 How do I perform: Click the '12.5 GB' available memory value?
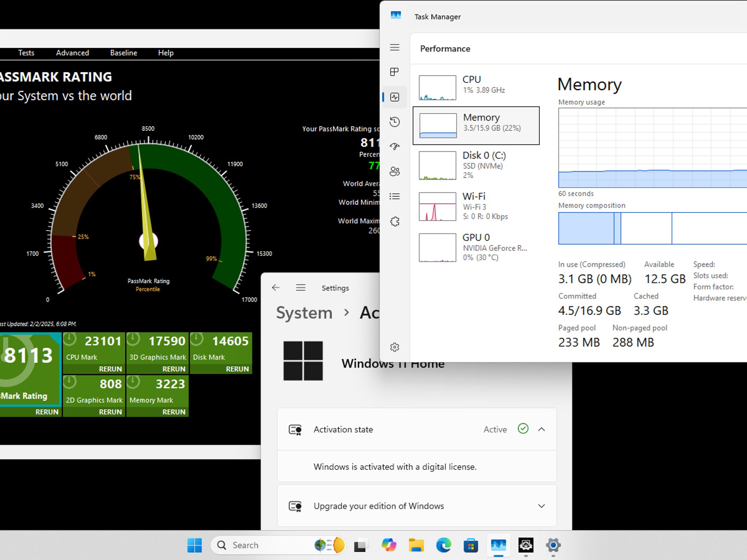[665, 279]
